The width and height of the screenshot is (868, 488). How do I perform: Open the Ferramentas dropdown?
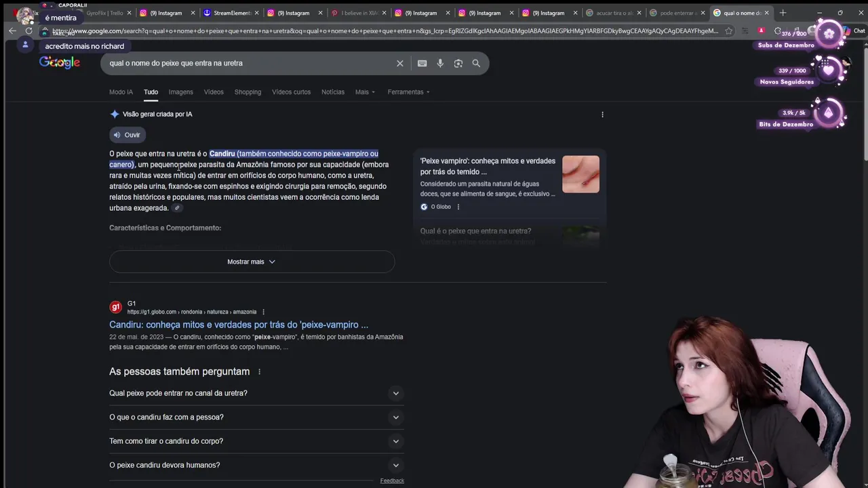(x=409, y=92)
